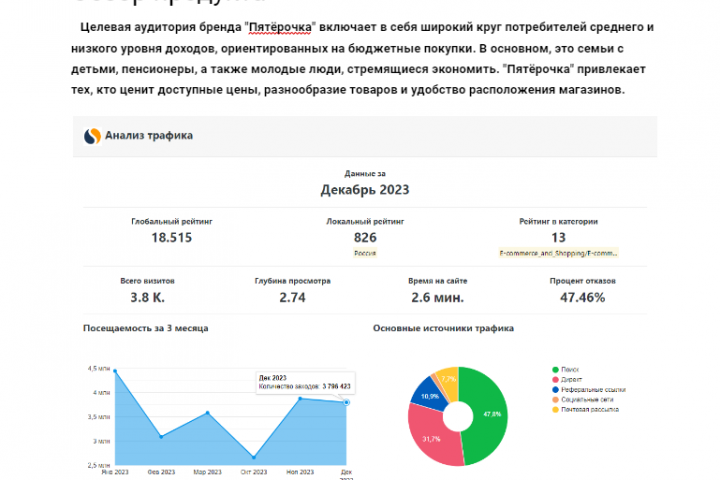Click the yellow "Почтовая рассылка" legend marker
This screenshot has height=480, width=720.
click(x=555, y=409)
